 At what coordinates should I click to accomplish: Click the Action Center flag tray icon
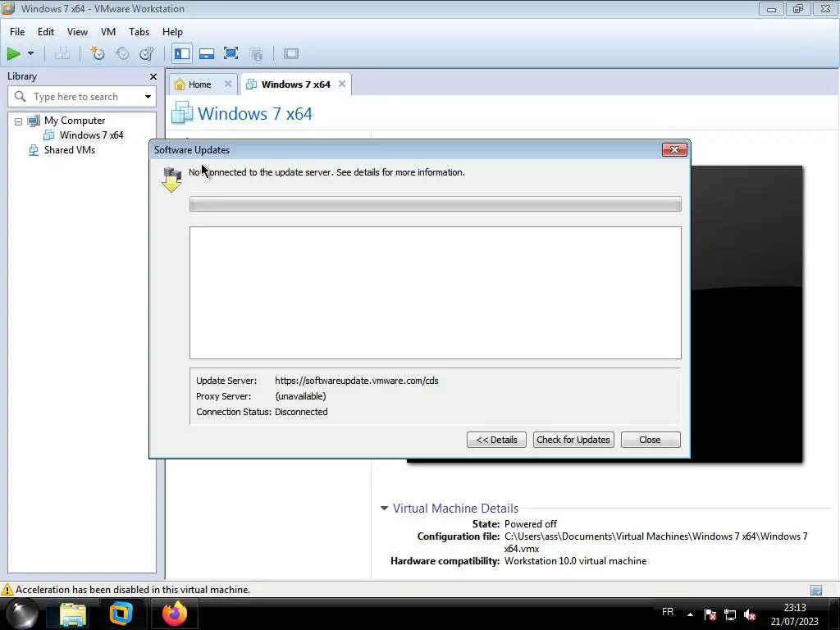point(710,614)
